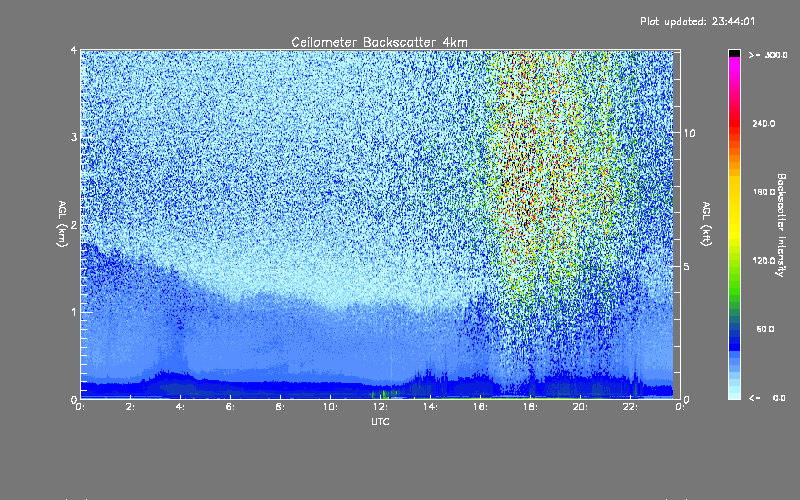
Task: Click the 'Backscatter Intensity' colorbar label
Action: pos(781,225)
